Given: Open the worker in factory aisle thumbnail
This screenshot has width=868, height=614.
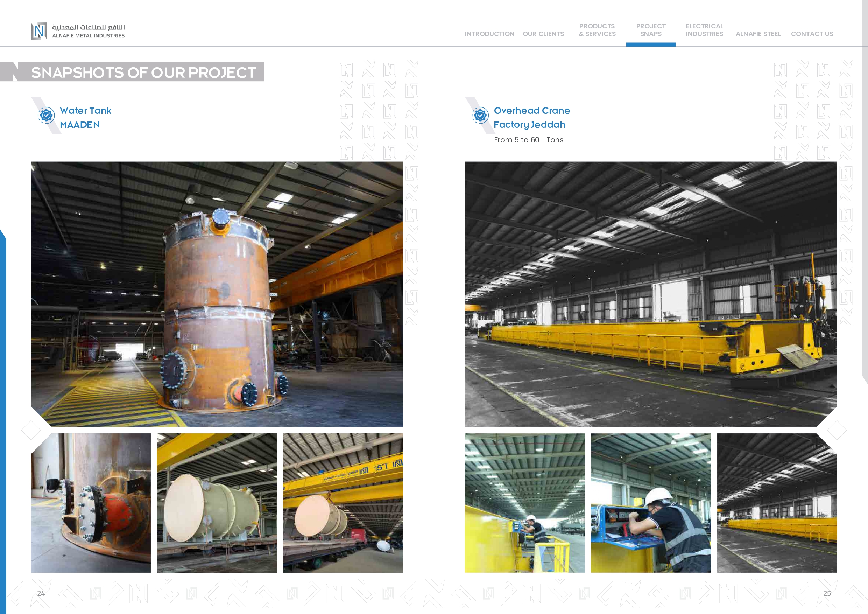Looking at the screenshot, I should pos(524,502).
